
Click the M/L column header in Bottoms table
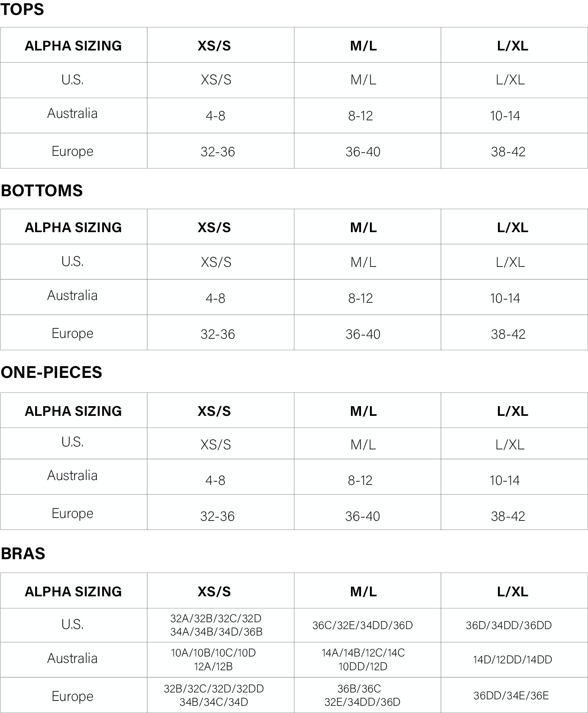(363, 227)
